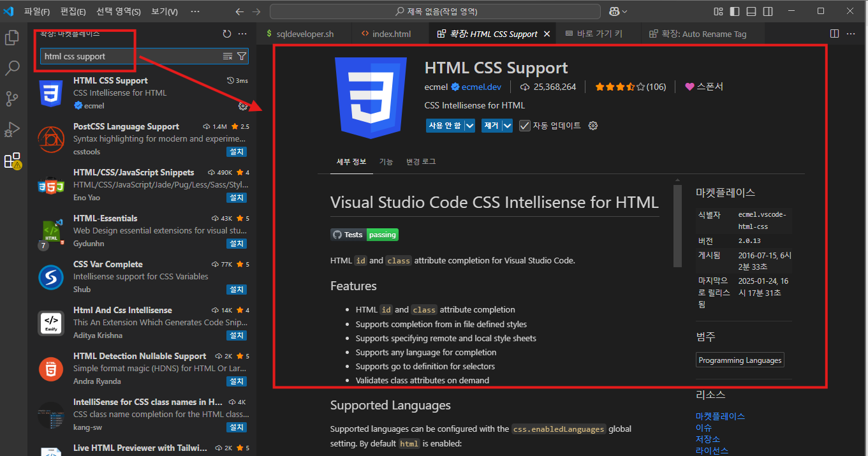Screen dimensions: 868x456
Task: Select the 변경 로그 changelog tab
Action: coord(421,161)
